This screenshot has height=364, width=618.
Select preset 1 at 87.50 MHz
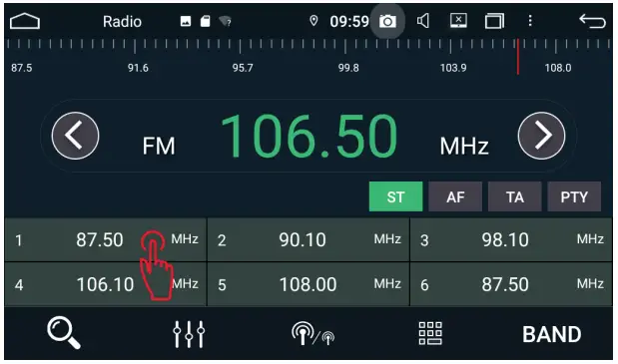coord(105,239)
